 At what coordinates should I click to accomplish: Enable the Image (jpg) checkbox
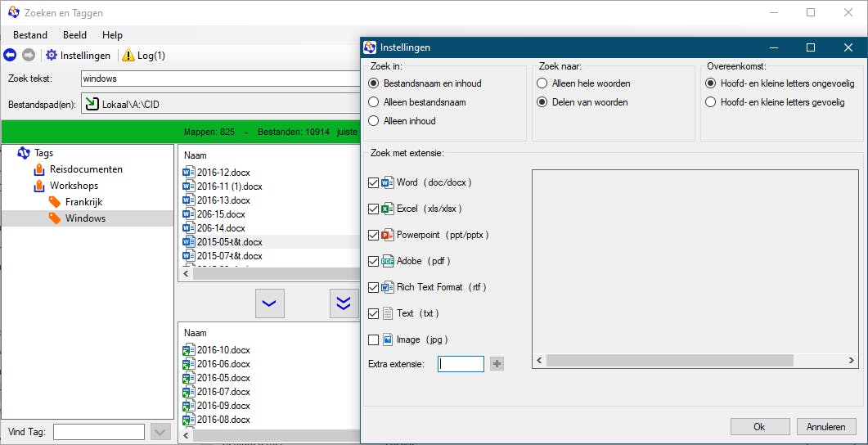pyautogui.click(x=374, y=339)
